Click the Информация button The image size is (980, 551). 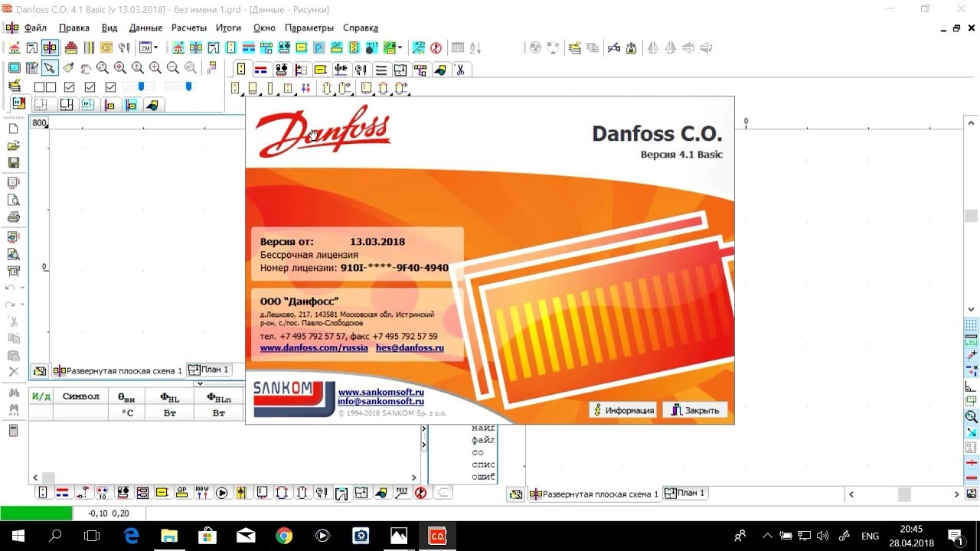[622, 410]
